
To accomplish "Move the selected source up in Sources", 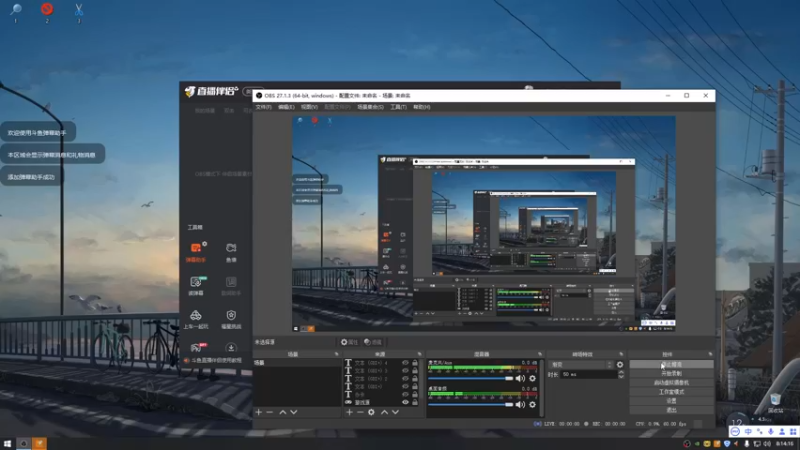I will click(x=384, y=412).
